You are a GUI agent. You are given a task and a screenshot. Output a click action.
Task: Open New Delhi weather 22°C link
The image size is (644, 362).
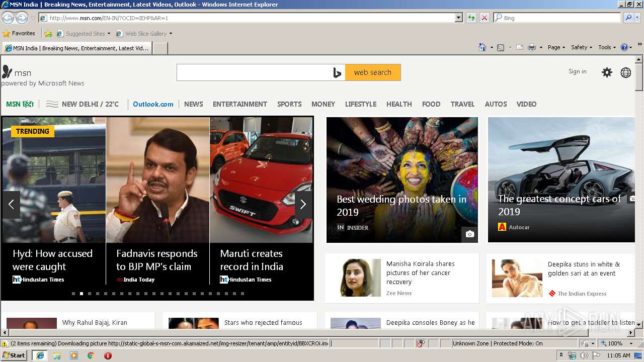click(x=83, y=104)
